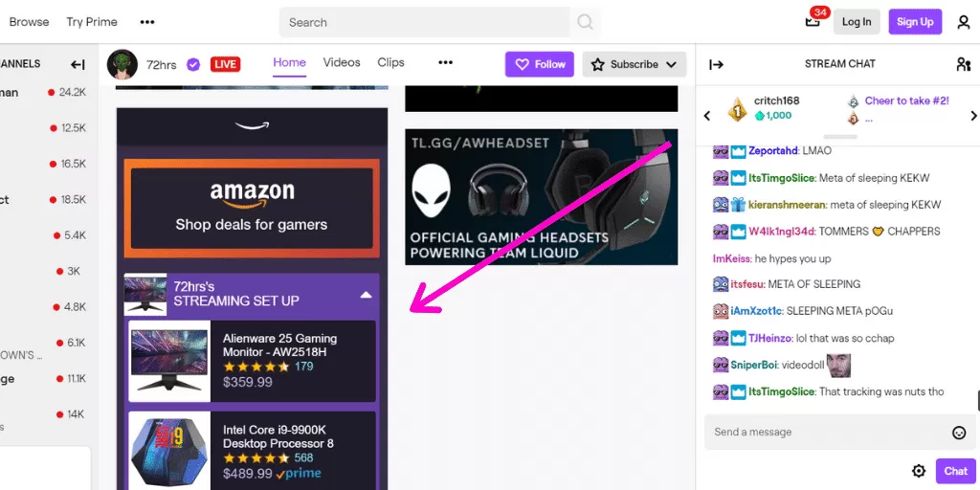Switch to the Clips tab
This screenshot has width=980, height=490.
pyautogui.click(x=390, y=63)
